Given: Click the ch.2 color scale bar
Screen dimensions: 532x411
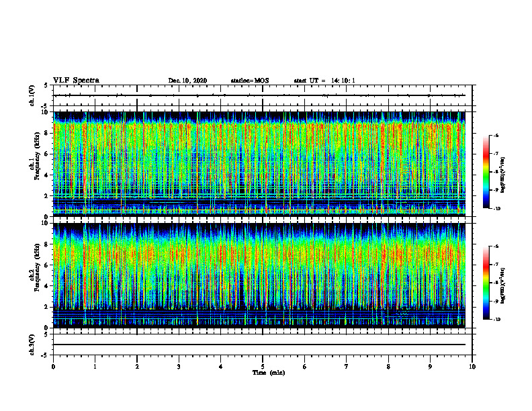Looking at the screenshot, I should click(486, 283).
